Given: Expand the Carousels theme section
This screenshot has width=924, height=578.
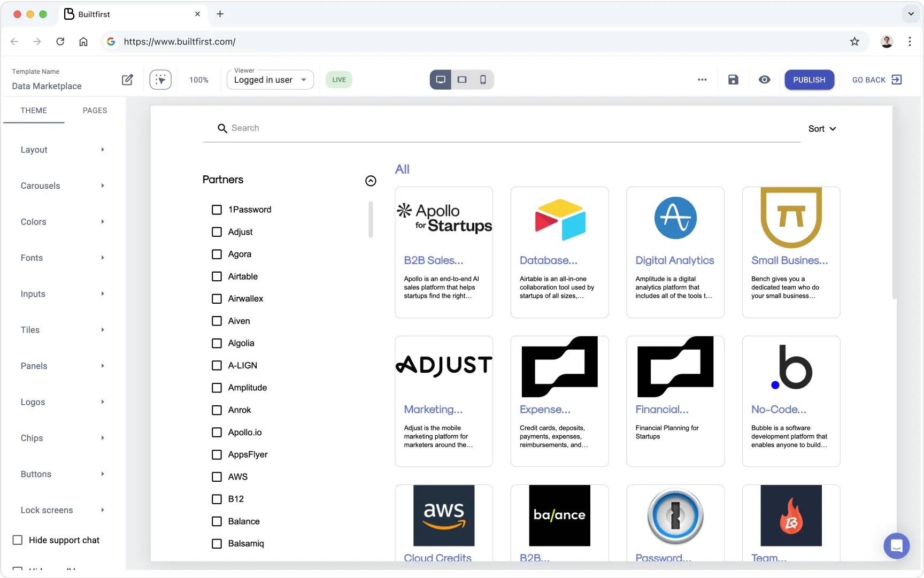Looking at the screenshot, I should coord(63,186).
